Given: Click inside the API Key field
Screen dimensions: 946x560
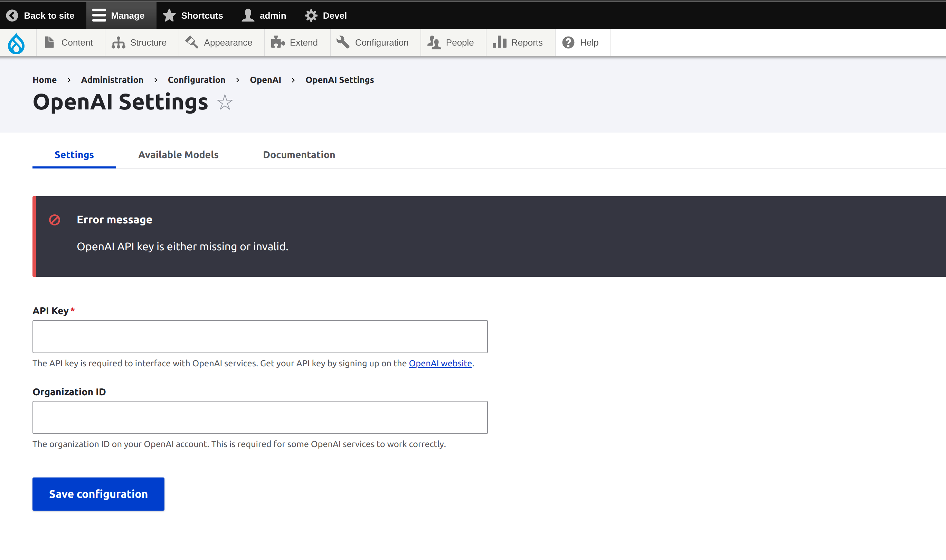Looking at the screenshot, I should click(x=260, y=336).
